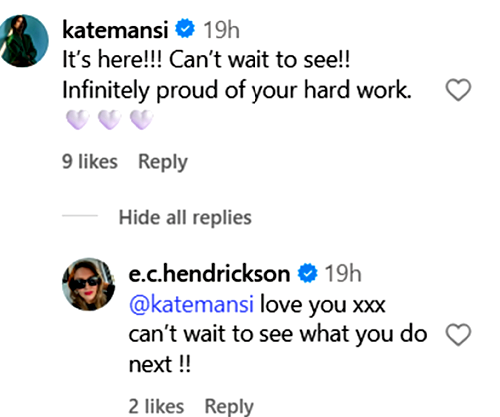Click the 'Infinitely proud of your hard work' text
The width and height of the screenshot is (500, 417).
(237, 91)
